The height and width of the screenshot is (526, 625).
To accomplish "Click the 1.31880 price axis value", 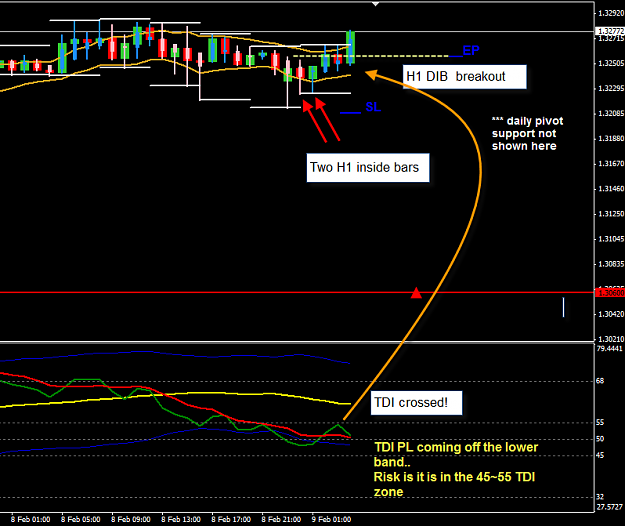I will 611,139.
